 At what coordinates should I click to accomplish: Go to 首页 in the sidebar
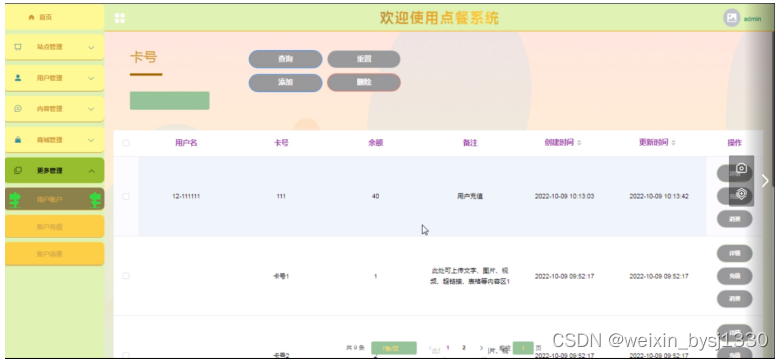click(x=54, y=17)
